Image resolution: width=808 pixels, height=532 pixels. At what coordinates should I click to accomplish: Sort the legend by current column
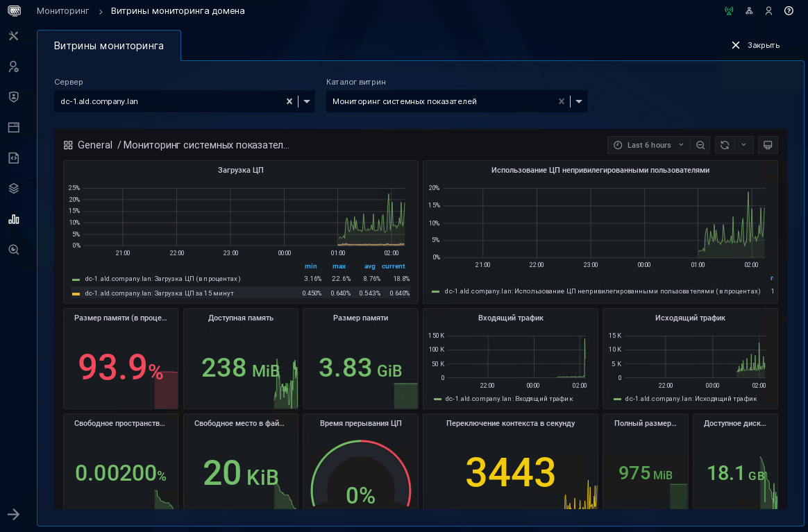[x=393, y=266]
